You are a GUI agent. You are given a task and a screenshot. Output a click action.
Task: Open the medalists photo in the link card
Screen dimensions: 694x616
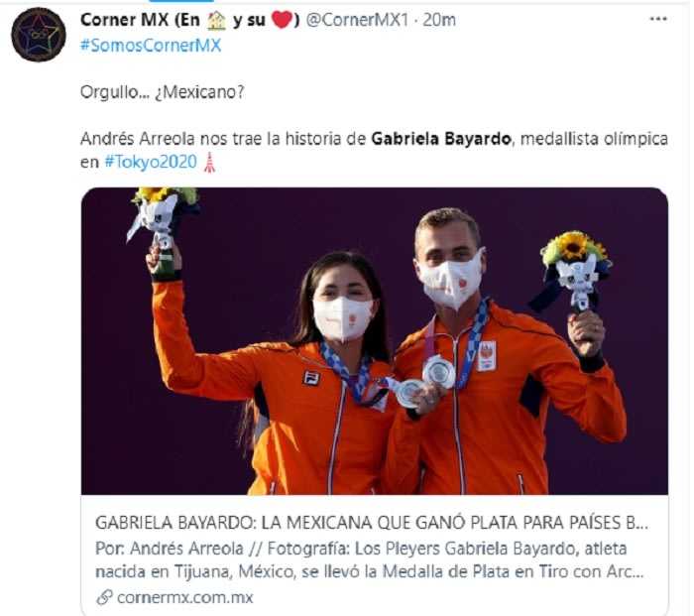(375, 341)
